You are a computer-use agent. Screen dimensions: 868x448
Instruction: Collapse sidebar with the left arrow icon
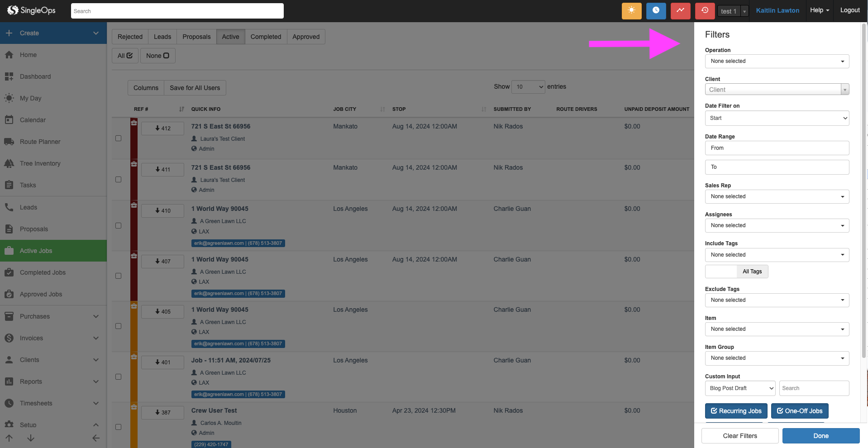(96, 438)
